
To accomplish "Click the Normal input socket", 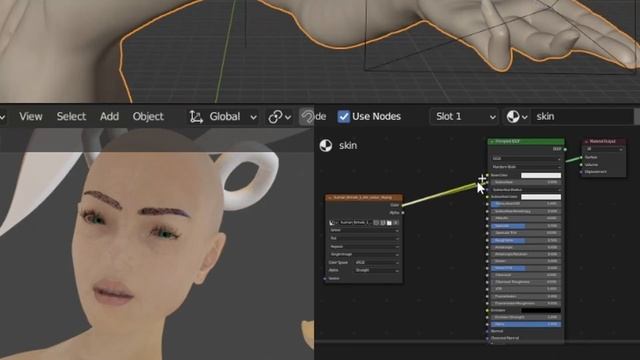I will coord(487,331).
